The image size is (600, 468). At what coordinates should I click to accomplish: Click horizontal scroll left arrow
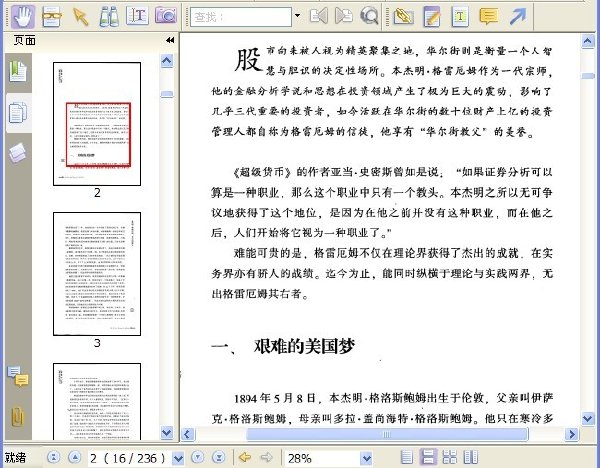[187, 434]
